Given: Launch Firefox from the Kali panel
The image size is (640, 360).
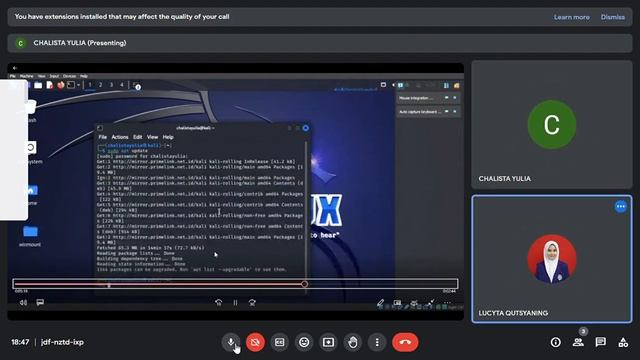Looking at the screenshot, I should pyautogui.click(x=60, y=85).
